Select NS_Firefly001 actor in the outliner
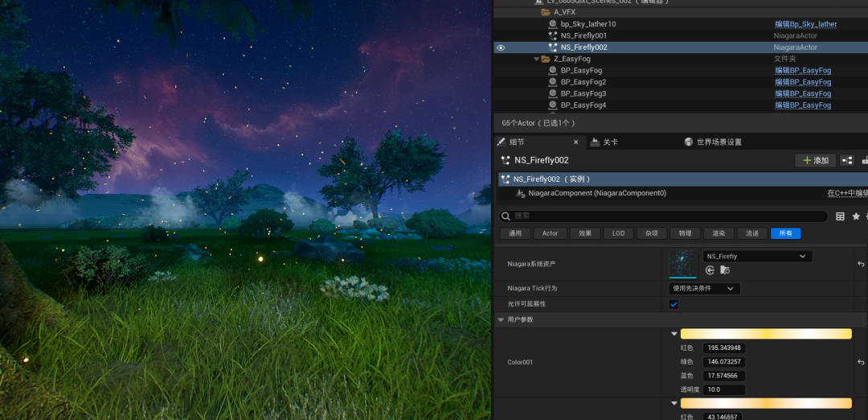Screen dimensions: 868x420 583,36
